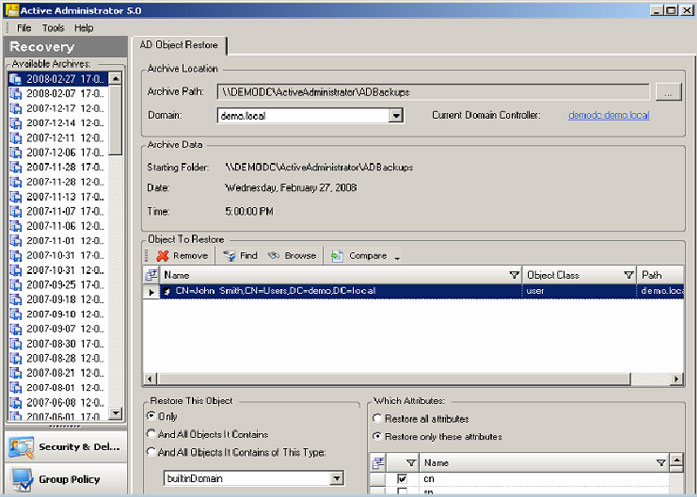Click archive icon for 2007-11-01 12-0

tap(16, 240)
